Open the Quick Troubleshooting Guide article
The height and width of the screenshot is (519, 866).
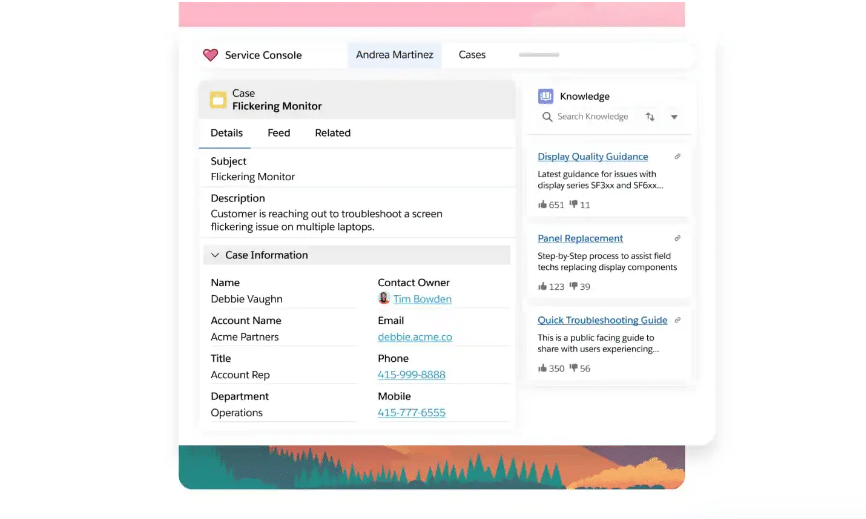pyautogui.click(x=602, y=320)
